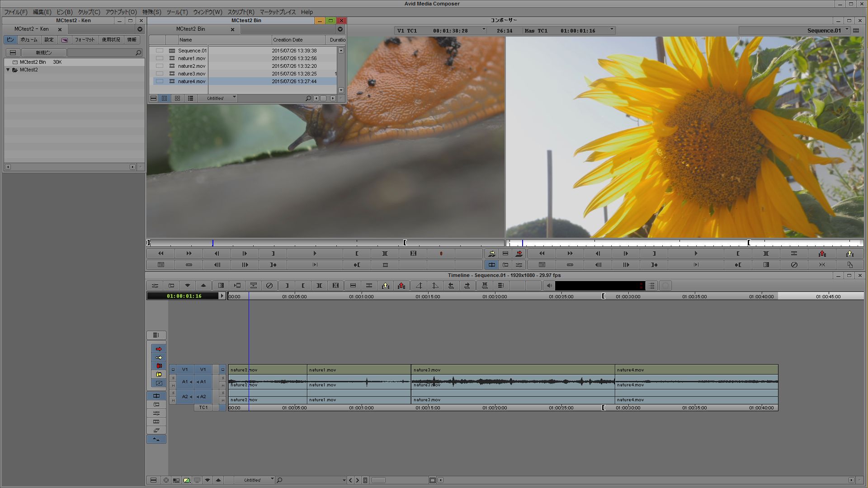Image resolution: width=868 pixels, height=488 pixels.
Task: Open the search magnifier in project window
Action: (x=138, y=53)
